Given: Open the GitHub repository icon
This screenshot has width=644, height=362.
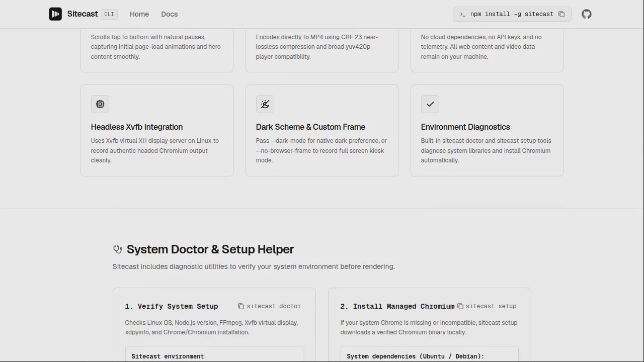Looking at the screenshot, I should tap(587, 14).
